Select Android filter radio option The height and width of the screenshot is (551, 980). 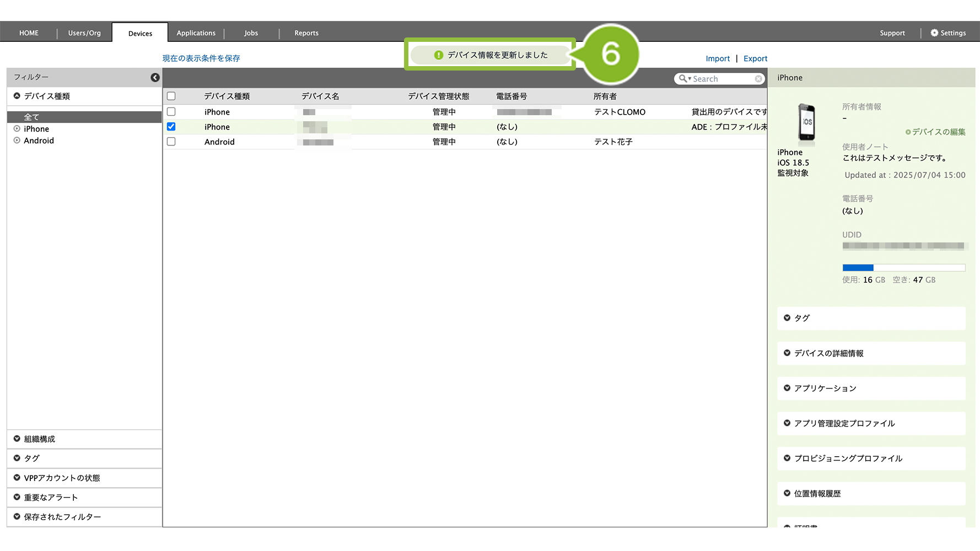point(17,141)
